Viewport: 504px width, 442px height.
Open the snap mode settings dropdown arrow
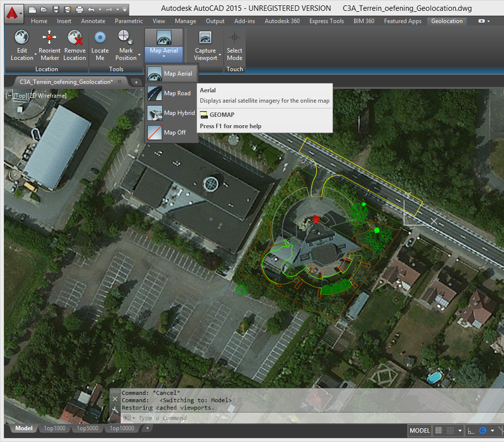(460, 430)
